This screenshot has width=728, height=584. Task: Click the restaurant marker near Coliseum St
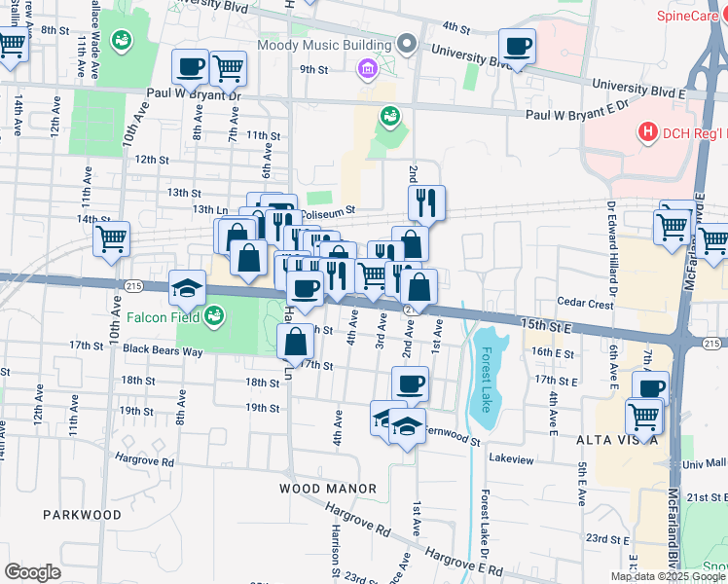pyautogui.click(x=426, y=203)
